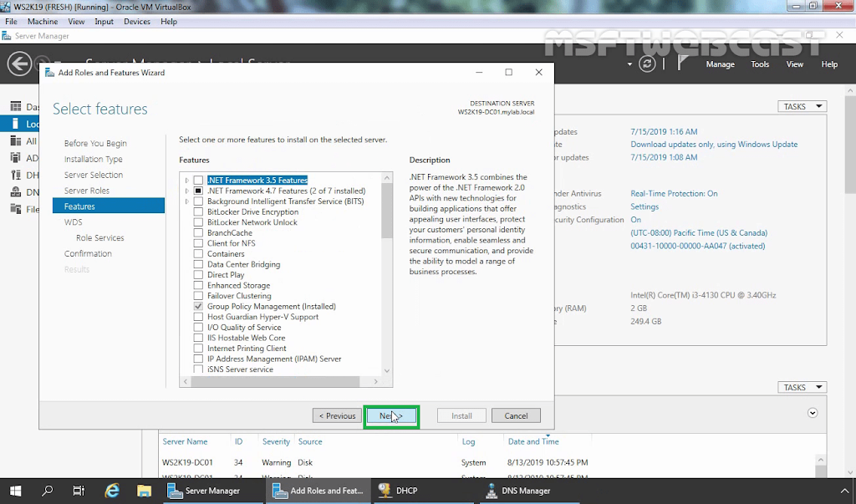Click the Next button
This screenshot has width=856, height=504.
(391, 416)
